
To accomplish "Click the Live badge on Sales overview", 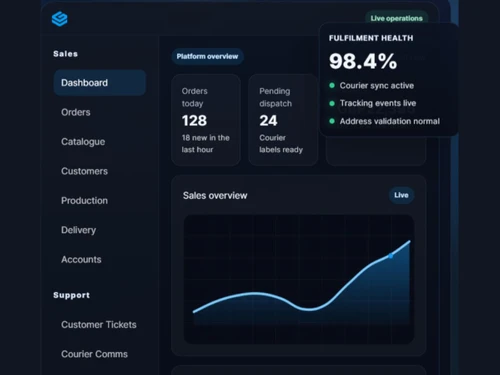I will 401,195.
